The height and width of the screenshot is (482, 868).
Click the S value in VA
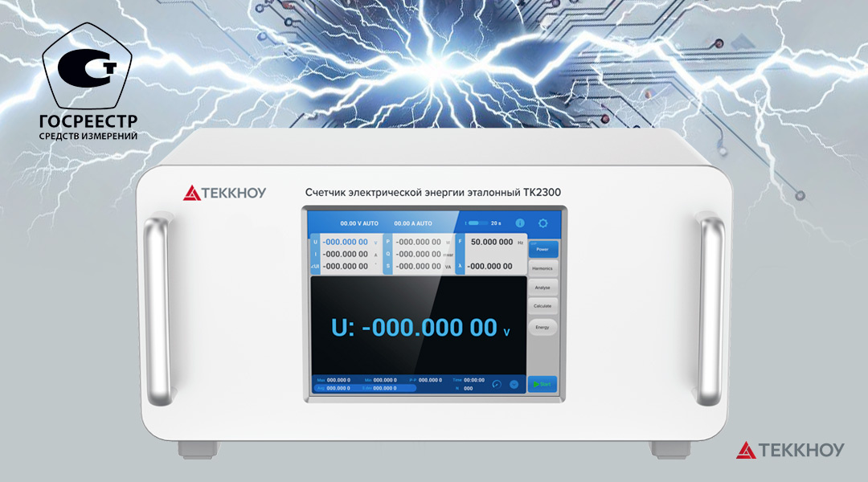(x=419, y=266)
